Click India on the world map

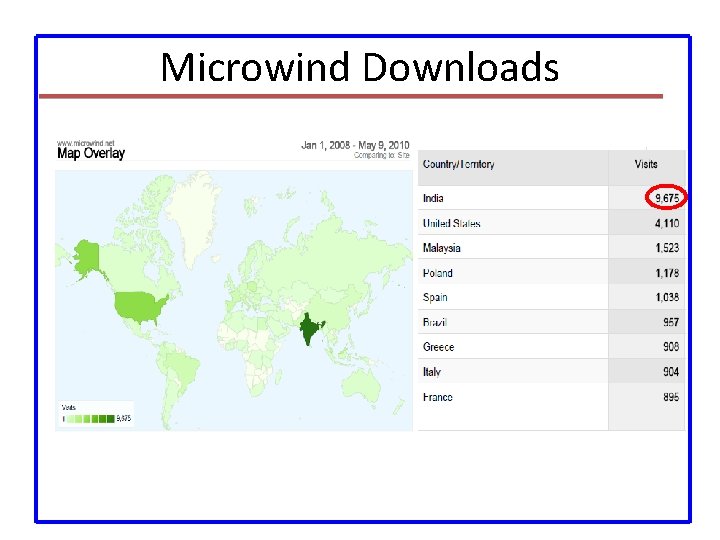(x=310, y=328)
